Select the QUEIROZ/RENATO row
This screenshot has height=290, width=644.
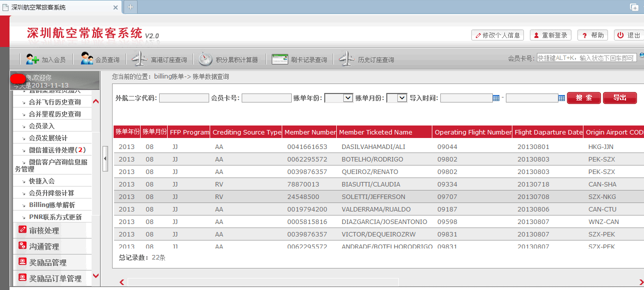379,172
